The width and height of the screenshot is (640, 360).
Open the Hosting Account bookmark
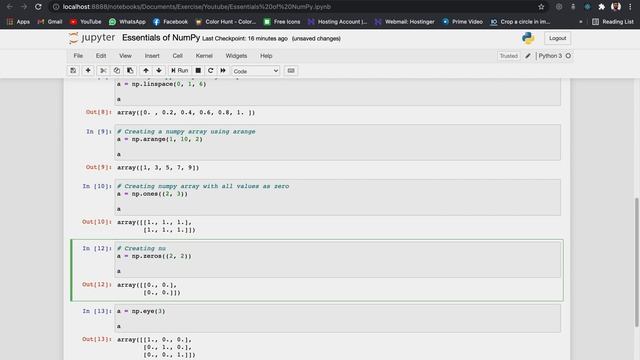tap(338, 22)
